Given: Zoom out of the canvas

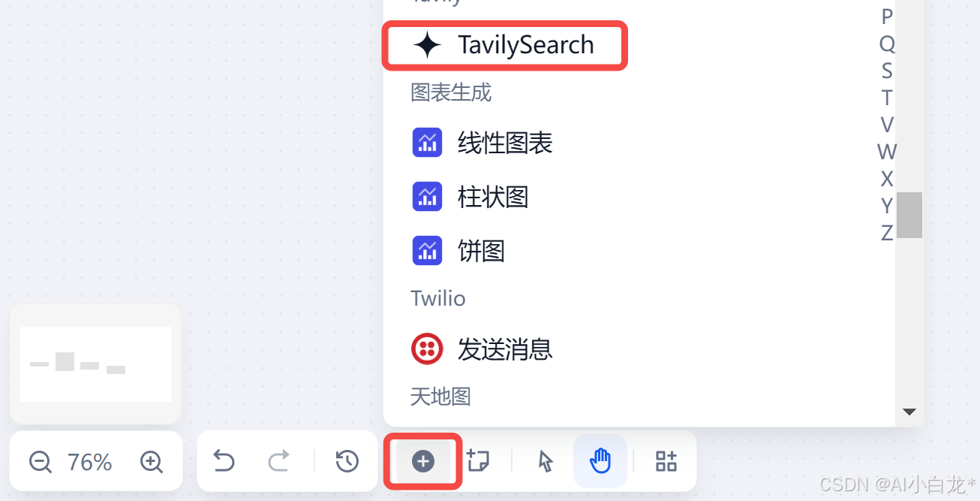Looking at the screenshot, I should (40, 462).
